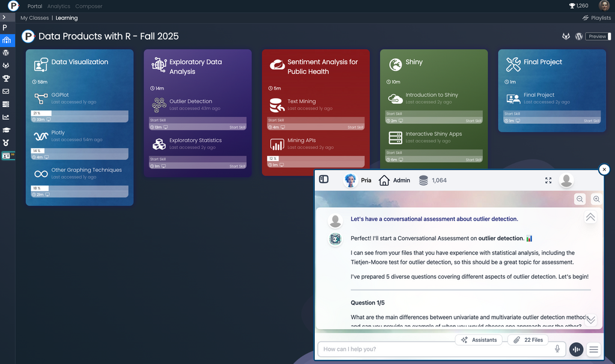Open the Composer tab

tap(88, 6)
